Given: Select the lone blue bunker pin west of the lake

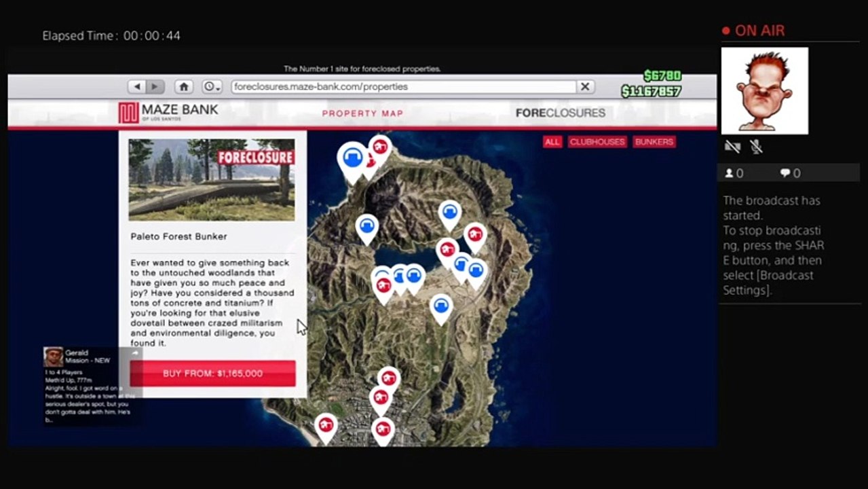Looking at the screenshot, I should (367, 227).
